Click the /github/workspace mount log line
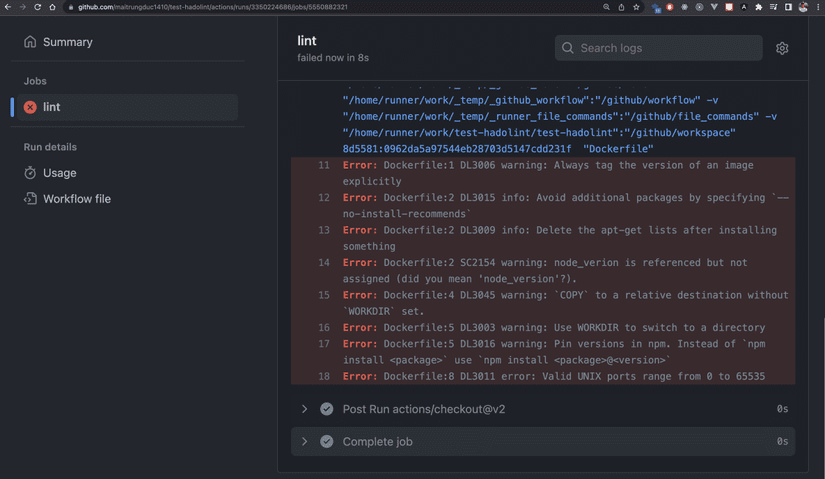825x479 pixels. click(539, 133)
